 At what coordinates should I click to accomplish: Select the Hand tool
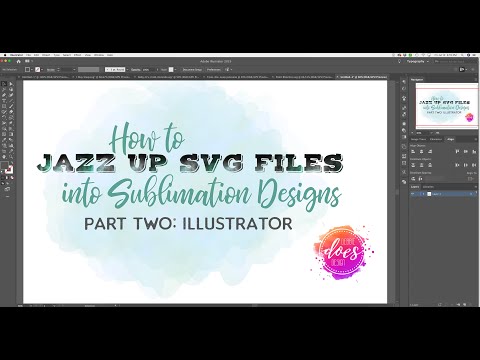coord(4,156)
